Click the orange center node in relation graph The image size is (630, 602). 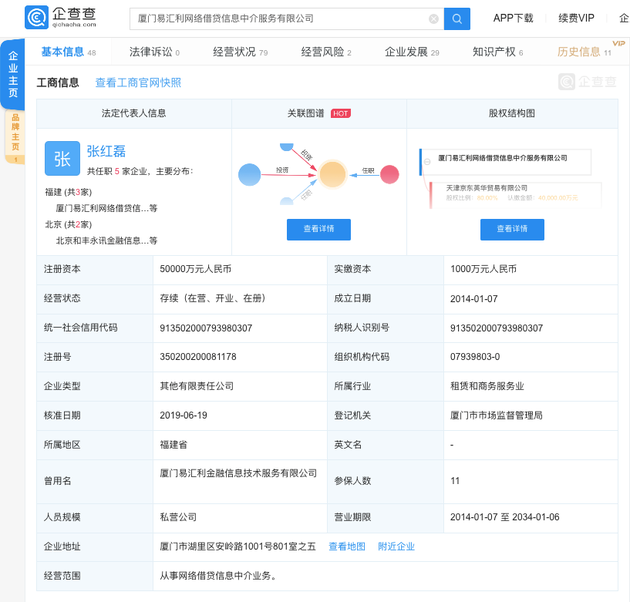(331, 176)
